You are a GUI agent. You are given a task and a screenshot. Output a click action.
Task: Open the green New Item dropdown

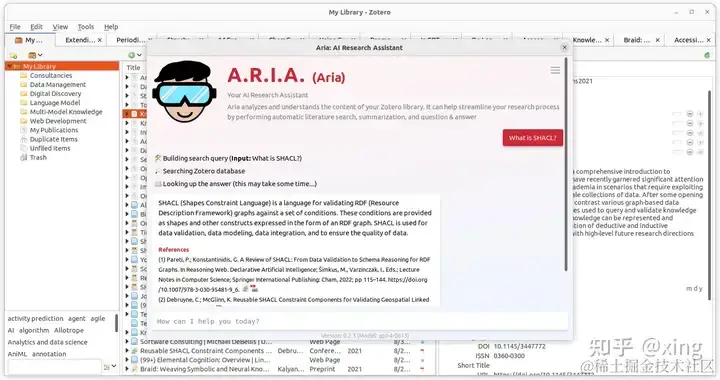point(135,55)
